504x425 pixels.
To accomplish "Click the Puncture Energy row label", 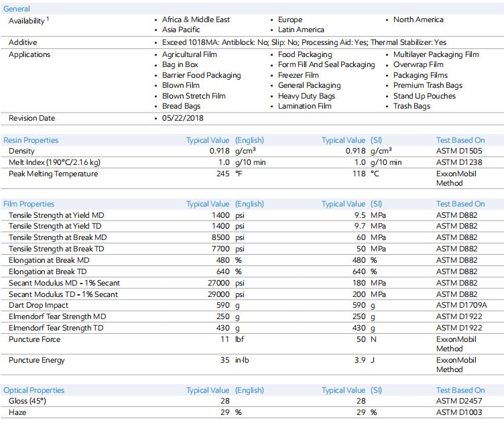I will pos(37,361).
